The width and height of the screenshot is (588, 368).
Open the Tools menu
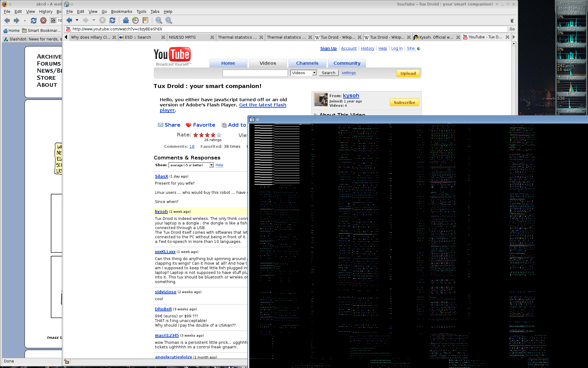click(141, 11)
